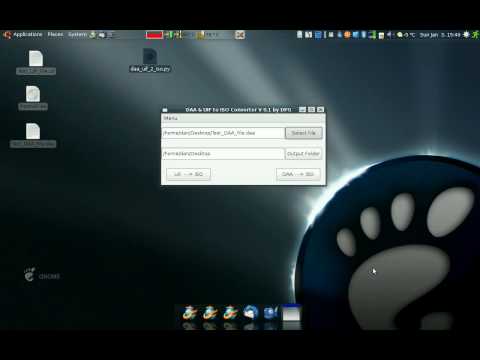Click the converter window thumbnail in dock
Viewport: 480px width, 360px height.
(x=291, y=313)
